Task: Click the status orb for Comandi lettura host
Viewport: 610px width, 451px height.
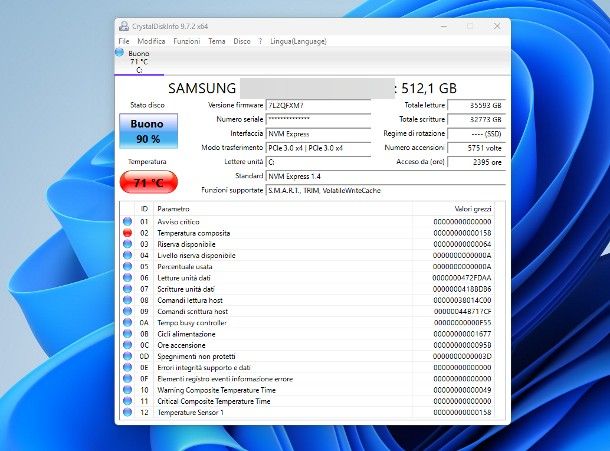Action: (x=127, y=300)
